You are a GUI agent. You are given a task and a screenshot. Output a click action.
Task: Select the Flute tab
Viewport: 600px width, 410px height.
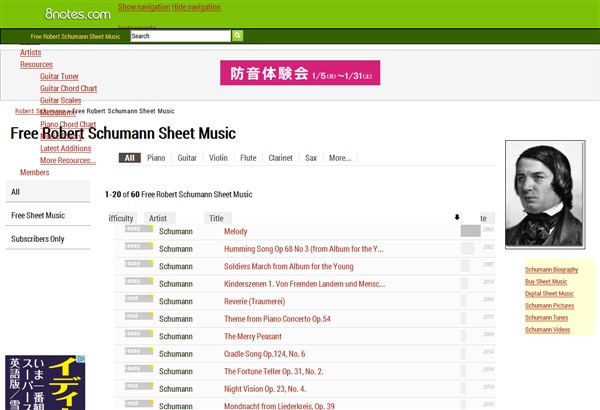[248, 158]
